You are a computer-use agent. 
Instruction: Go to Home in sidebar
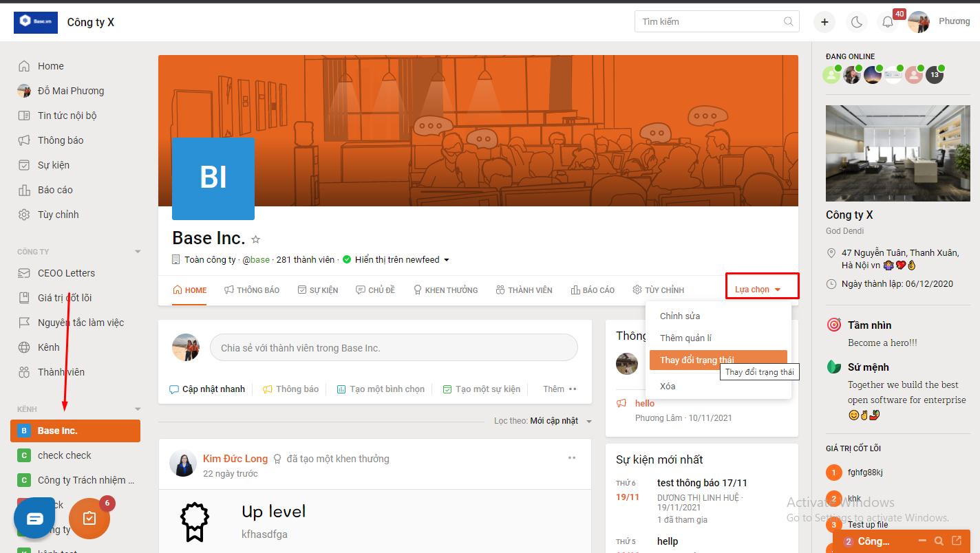tap(50, 66)
